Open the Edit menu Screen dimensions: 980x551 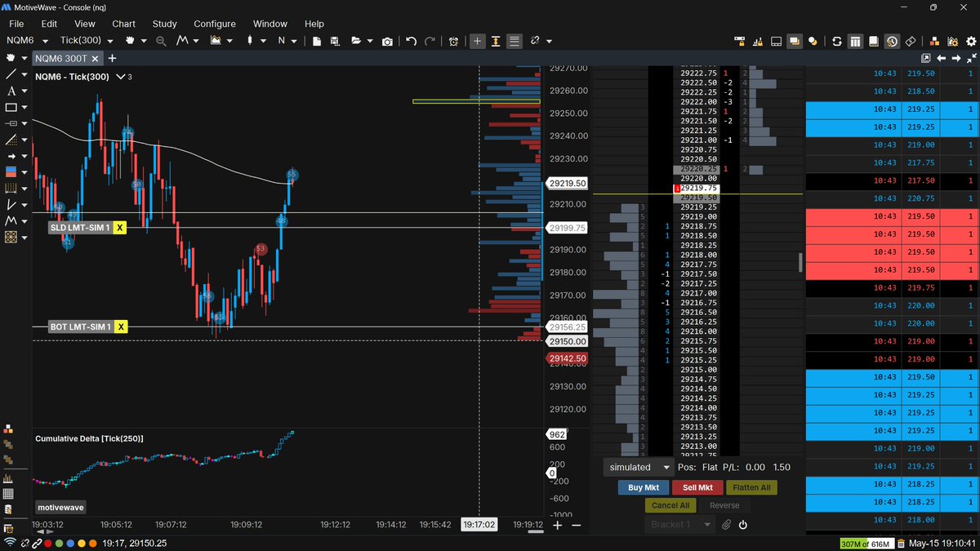pos(49,24)
